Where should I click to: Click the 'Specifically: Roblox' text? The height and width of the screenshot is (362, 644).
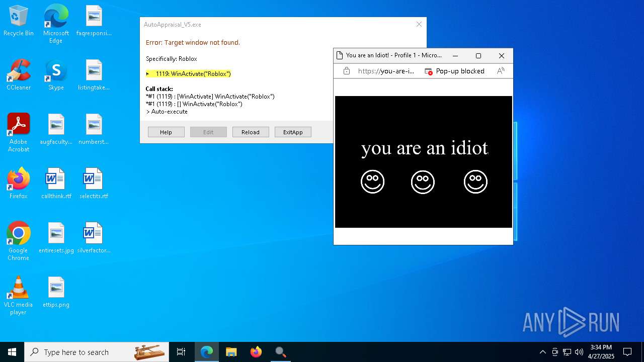pos(171,59)
